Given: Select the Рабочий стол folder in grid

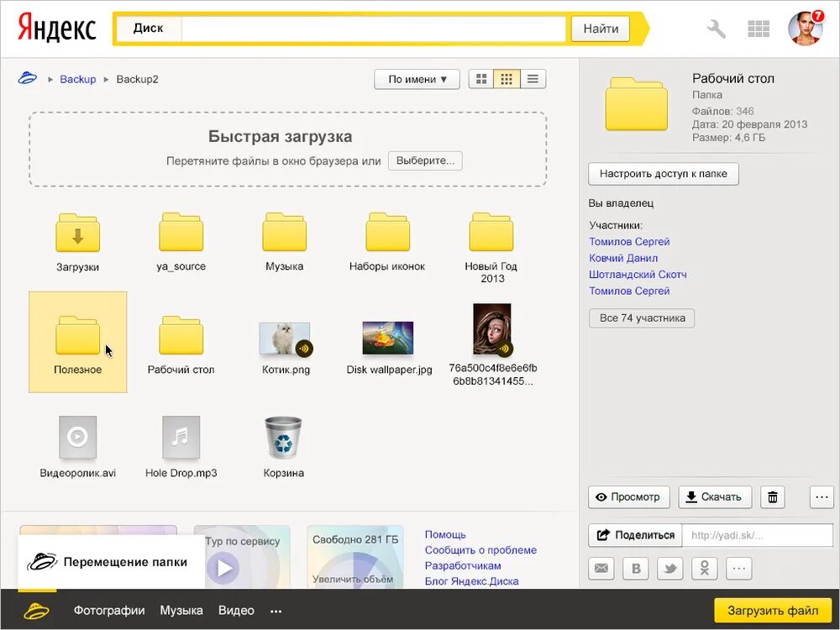Looking at the screenshot, I should [x=181, y=336].
